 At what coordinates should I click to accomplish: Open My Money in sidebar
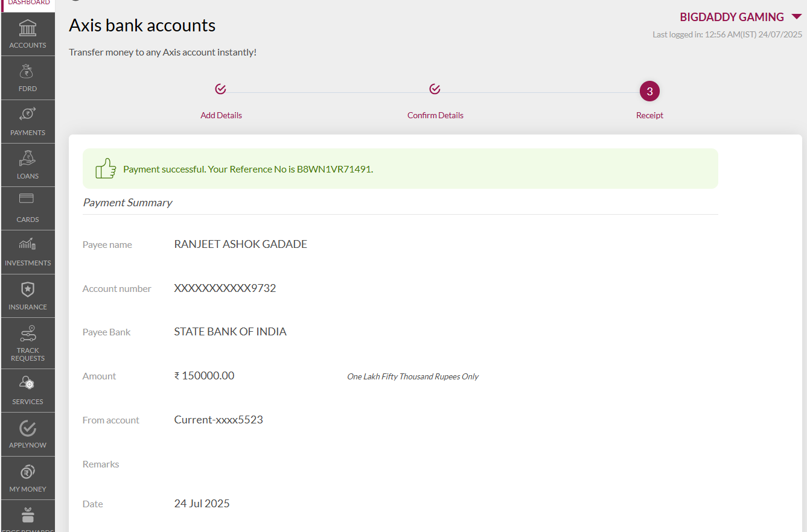point(28,478)
